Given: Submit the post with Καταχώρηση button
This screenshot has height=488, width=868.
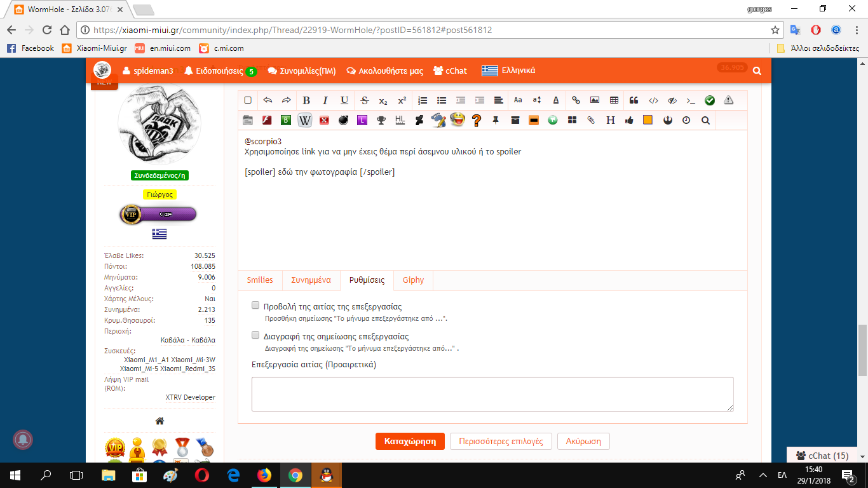Looking at the screenshot, I should coord(410,441).
